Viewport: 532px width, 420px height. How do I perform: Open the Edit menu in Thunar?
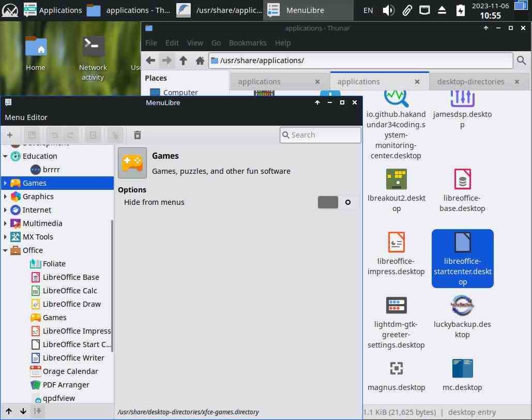[172, 43]
